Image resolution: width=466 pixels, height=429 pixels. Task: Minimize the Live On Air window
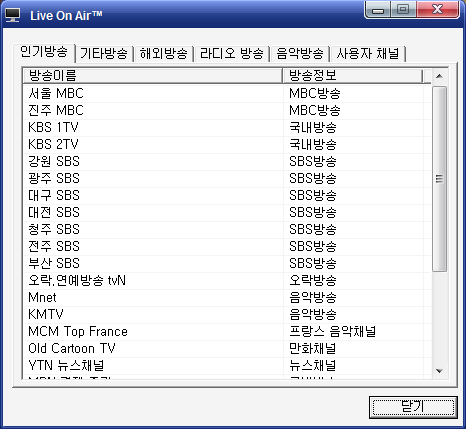point(378,9)
